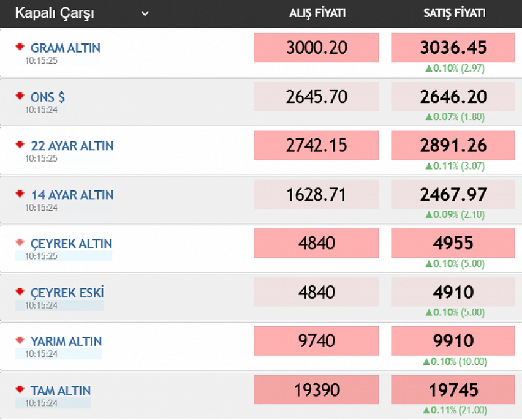Click red arrow icon beside TAM ALTIN

(20, 389)
